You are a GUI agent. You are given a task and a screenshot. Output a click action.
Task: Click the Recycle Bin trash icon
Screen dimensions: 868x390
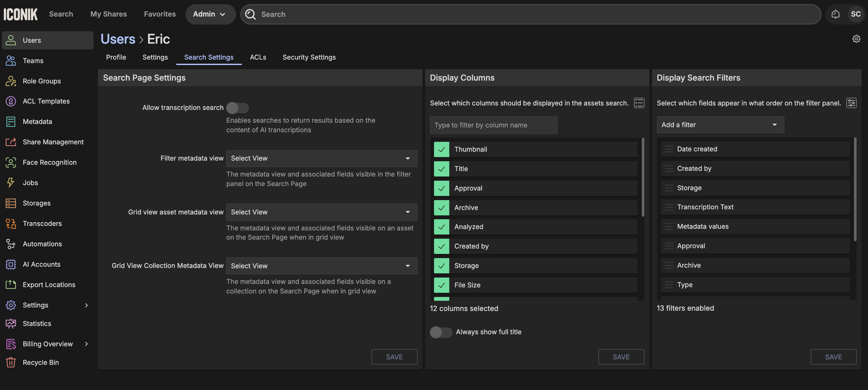[10, 362]
